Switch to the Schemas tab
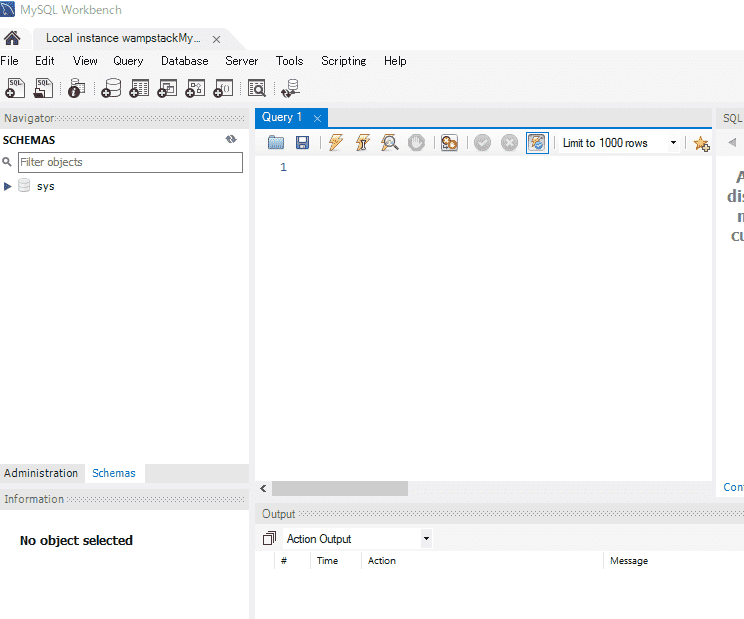This screenshot has width=744, height=619. 114,473
